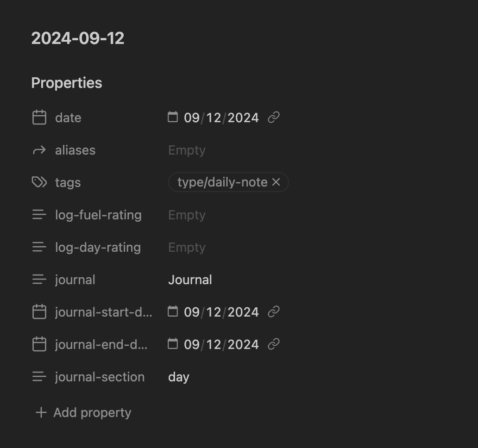The height and width of the screenshot is (448, 478).
Task: Open link icon for journal-start-date value
Action: (x=274, y=312)
